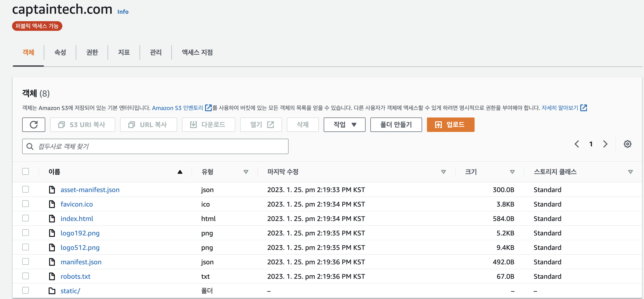Image resolution: width=644 pixels, height=299 pixels.
Task: Tick the robots.txt row checkbox
Action: [x=26, y=276]
